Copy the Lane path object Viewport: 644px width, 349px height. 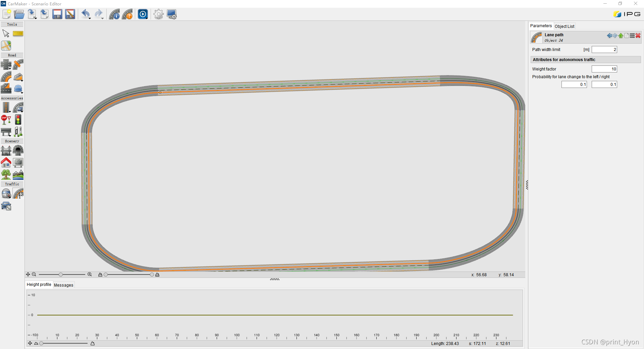pyautogui.click(x=627, y=36)
